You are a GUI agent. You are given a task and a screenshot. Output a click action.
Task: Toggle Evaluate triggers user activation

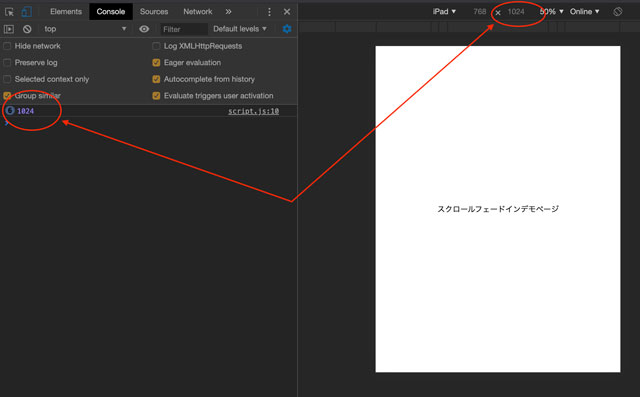click(156, 96)
